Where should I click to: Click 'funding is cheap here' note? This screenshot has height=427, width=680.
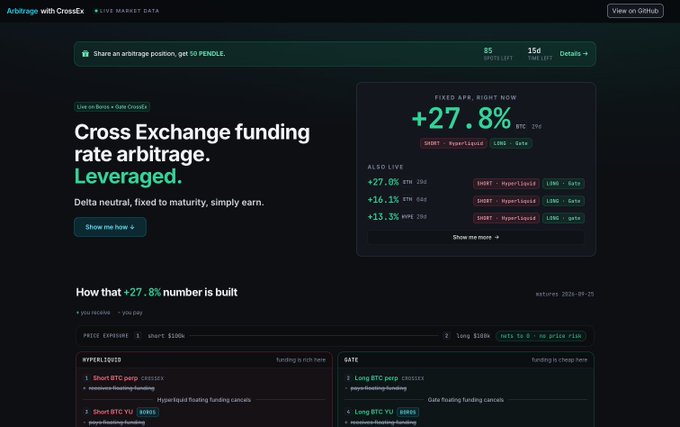(559, 360)
